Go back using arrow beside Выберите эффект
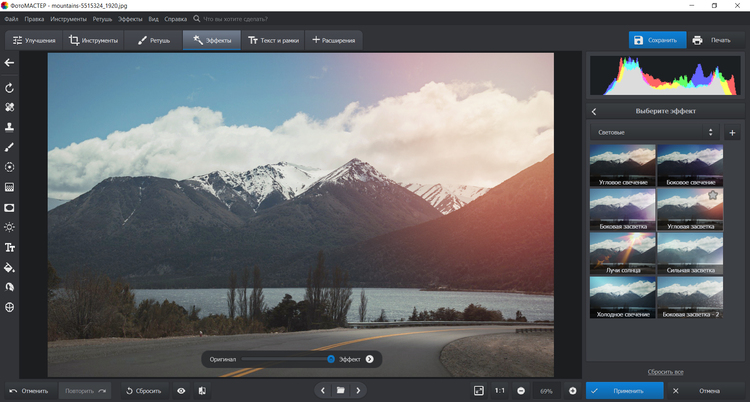The image size is (750, 402). pos(594,111)
